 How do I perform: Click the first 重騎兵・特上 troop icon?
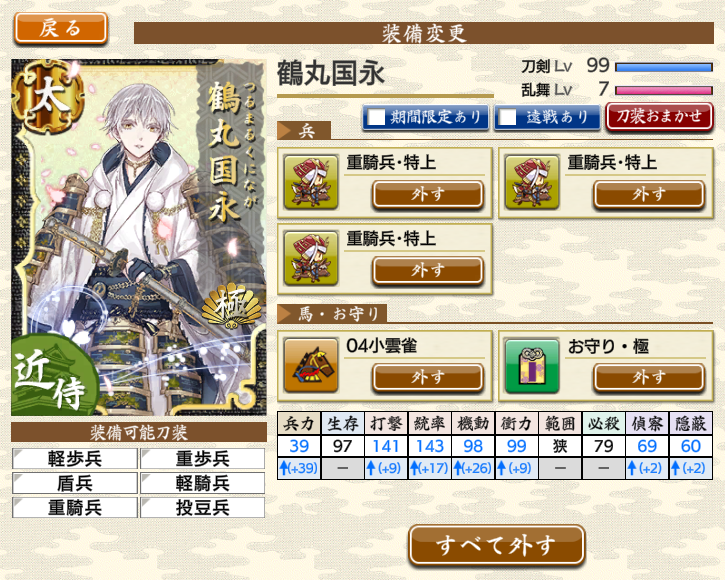tap(311, 182)
